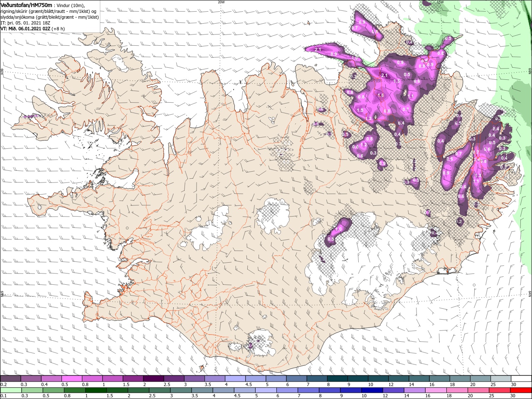The image size is (532, 399).
Task: Select the darkest purple 2–2.5 snow legend swatch
Action: [x=153, y=379]
